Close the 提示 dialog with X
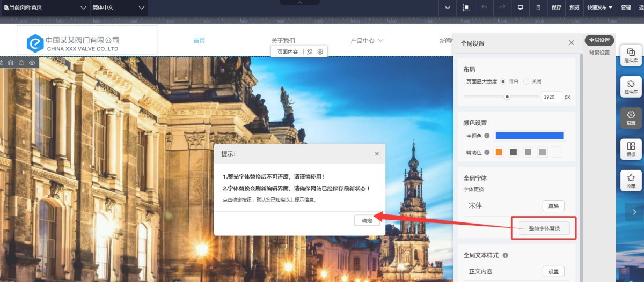This screenshot has width=644, height=282. [x=377, y=154]
